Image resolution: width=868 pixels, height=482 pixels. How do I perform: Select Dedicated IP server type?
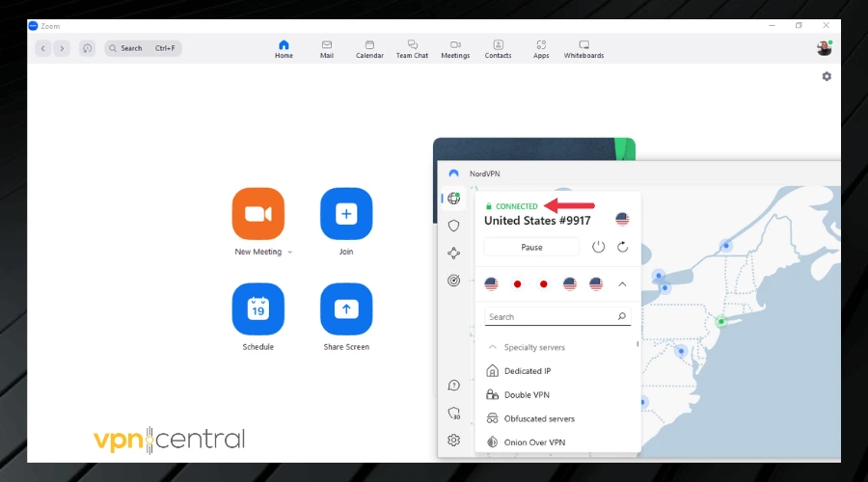(x=518, y=371)
